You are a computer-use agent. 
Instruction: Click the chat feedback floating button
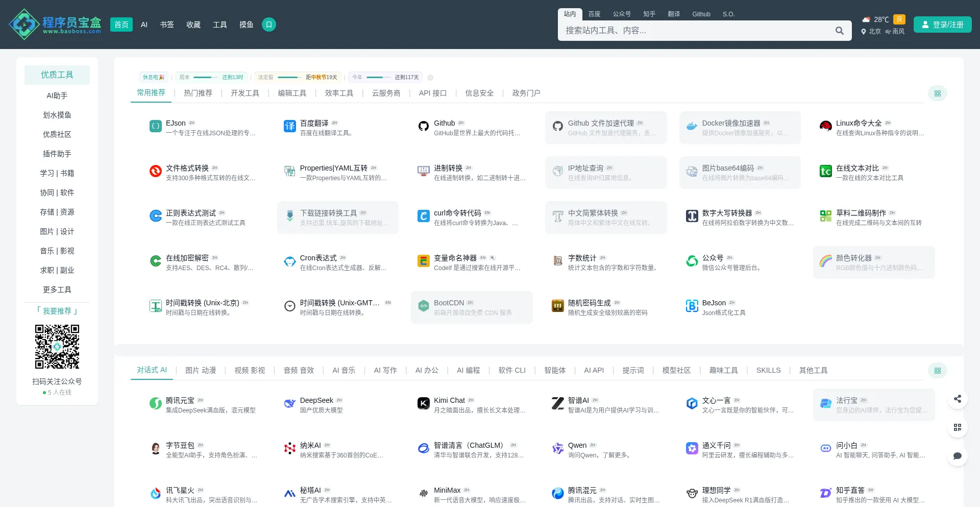[x=958, y=456]
